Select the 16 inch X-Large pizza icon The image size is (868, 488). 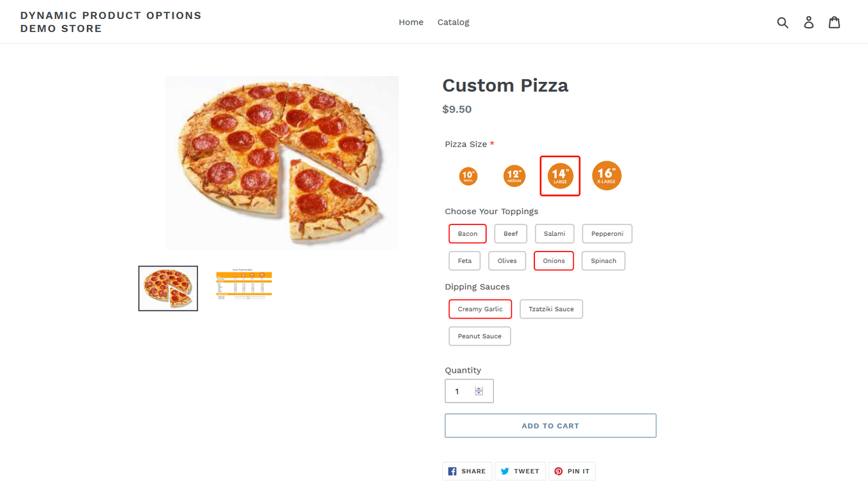(x=606, y=176)
